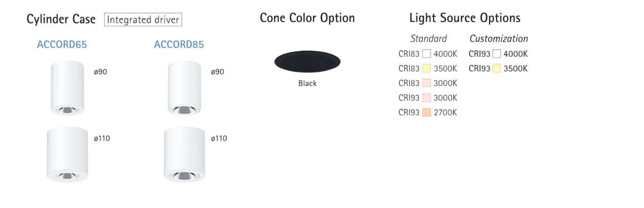Screen dimensions: 644x208
Task: Click the Integrated driver box label
Action: pyautogui.click(x=143, y=20)
